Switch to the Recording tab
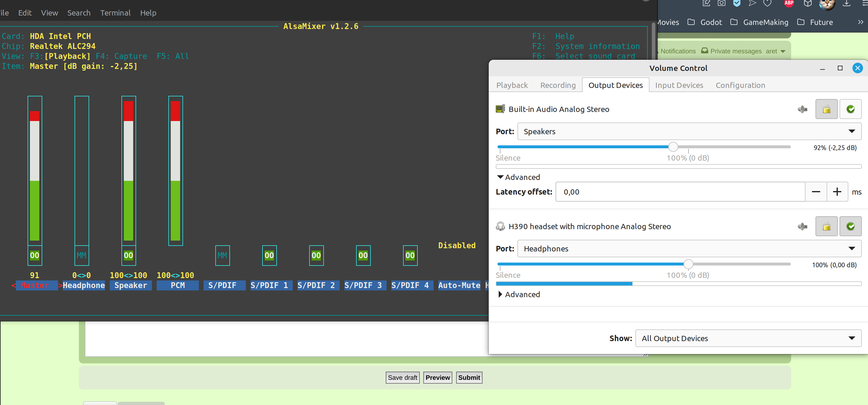 pos(558,85)
